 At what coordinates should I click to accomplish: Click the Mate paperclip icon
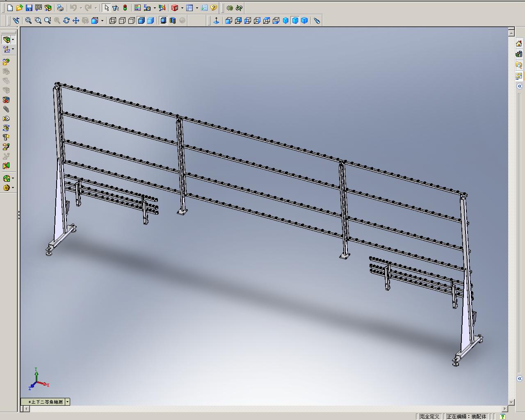coord(6,109)
